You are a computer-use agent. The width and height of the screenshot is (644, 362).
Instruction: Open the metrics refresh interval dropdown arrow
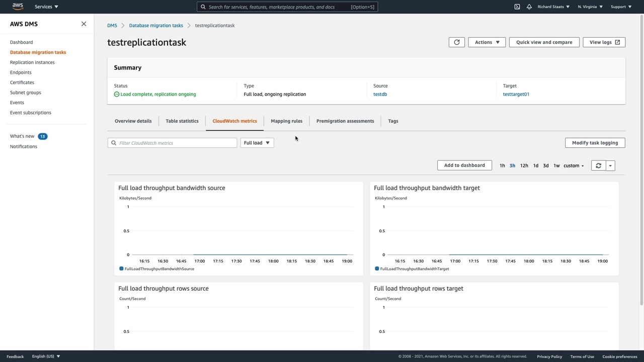point(610,165)
